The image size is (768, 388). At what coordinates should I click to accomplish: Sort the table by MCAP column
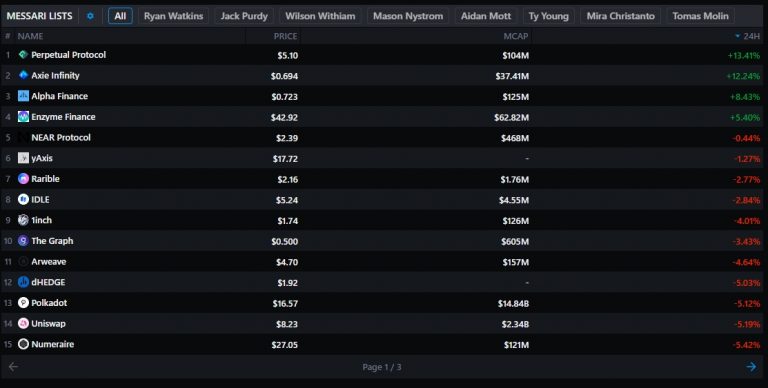[x=516, y=36]
